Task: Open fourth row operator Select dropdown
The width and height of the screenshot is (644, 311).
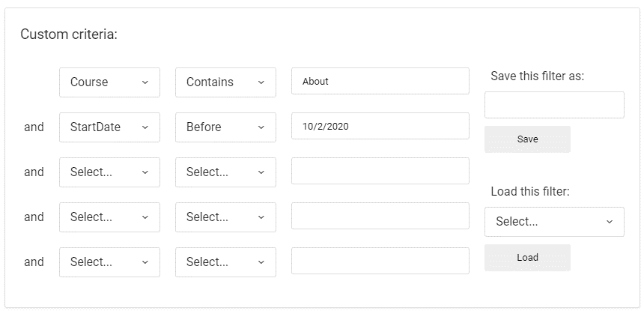Action: (225, 217)
